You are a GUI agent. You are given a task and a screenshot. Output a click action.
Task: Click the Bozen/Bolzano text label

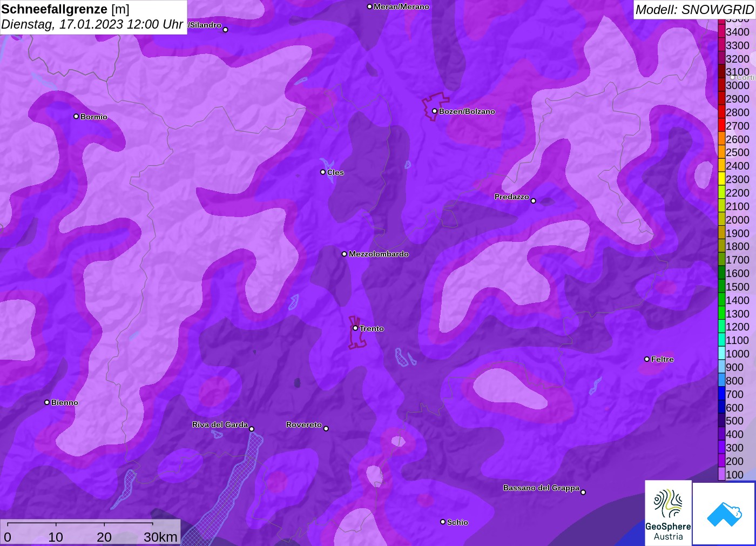[467, 111]
